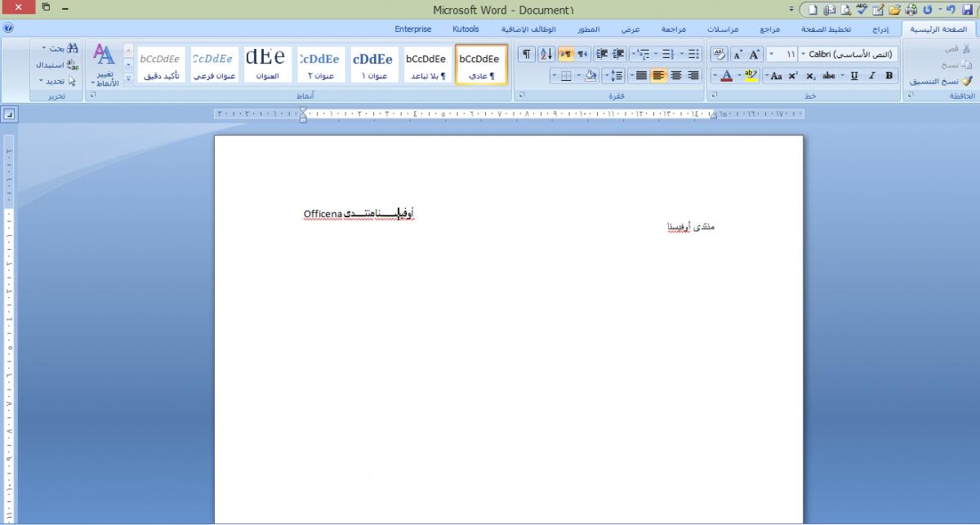The height and width of the screenshot is (525, 980).
Task: Open the Font Color dropdown arrow
Action: (x=715, y=76)
